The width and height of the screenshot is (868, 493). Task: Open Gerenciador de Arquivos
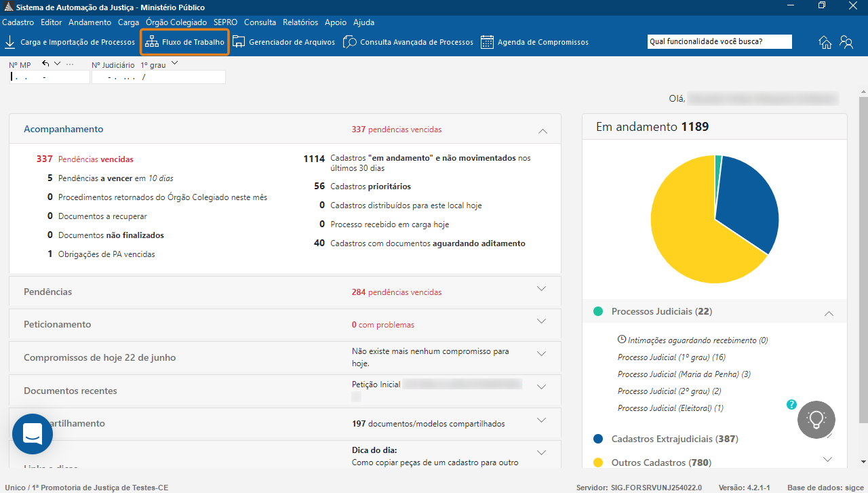(283, 42)
